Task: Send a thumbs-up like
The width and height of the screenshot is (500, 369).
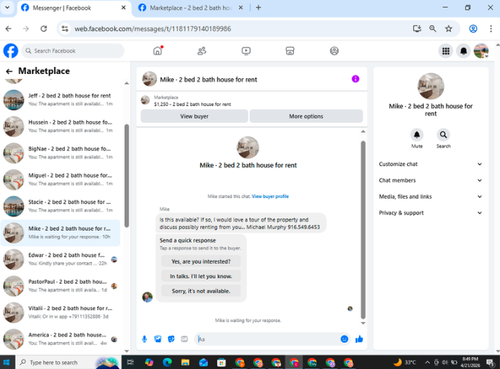Action: [359, 339]
